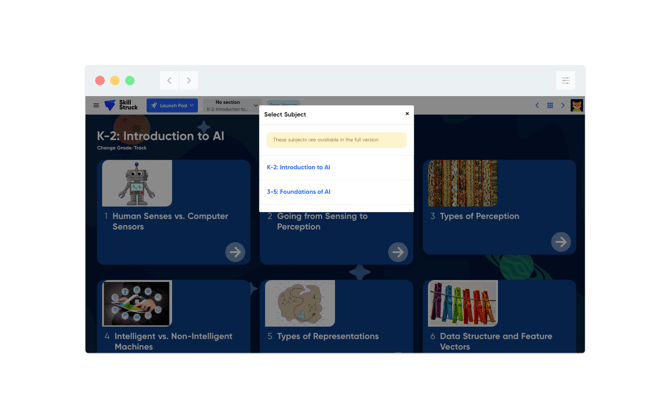Select the Types of Representations lesson card
This screenshot has width=670, height=418.
[336, 336]
